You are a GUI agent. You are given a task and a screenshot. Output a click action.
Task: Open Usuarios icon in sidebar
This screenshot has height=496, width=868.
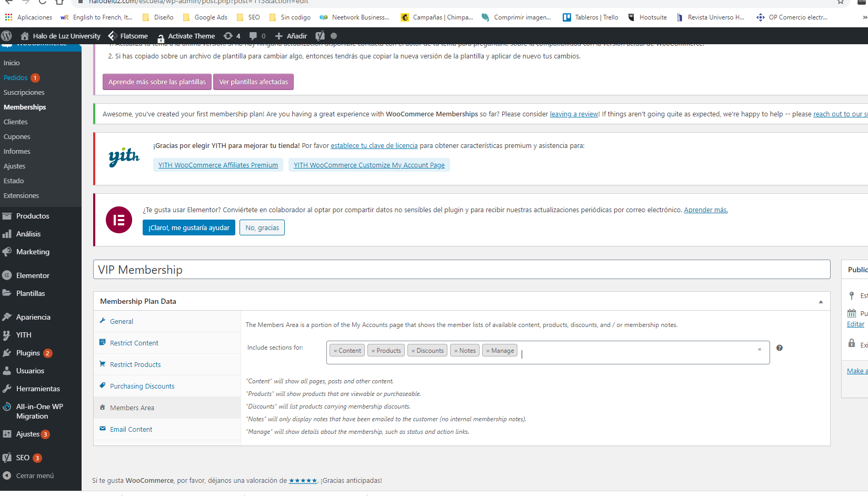(7, 371)
